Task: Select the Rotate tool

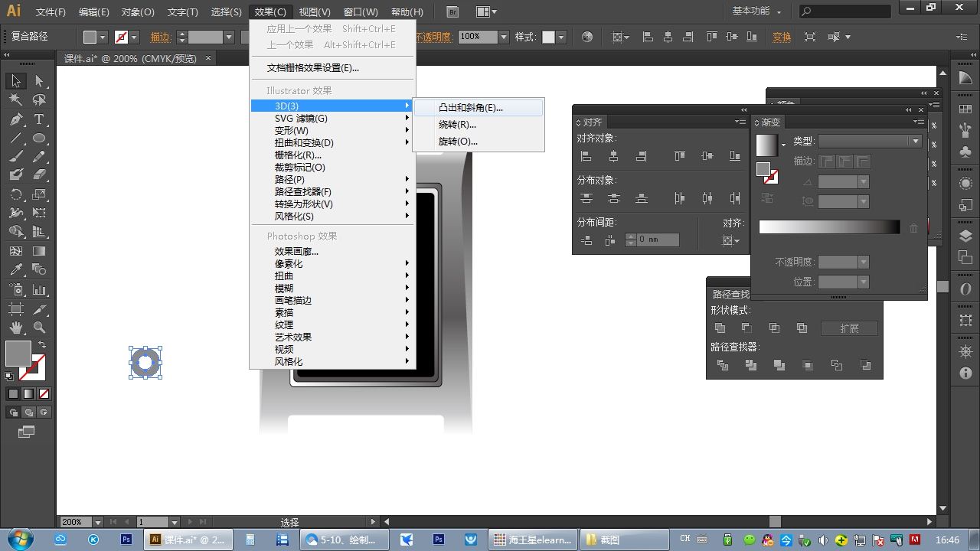Action: point(16,195)
